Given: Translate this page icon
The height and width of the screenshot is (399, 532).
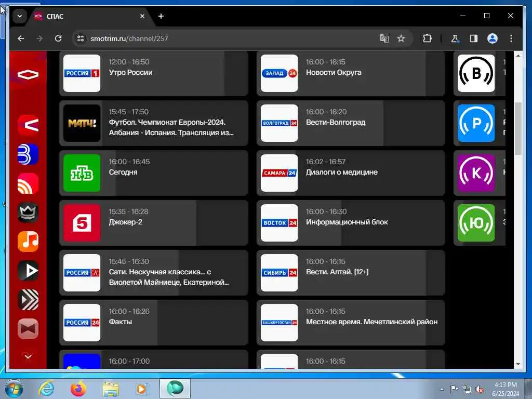Looking at the screenshot, I should pos(384,38).
